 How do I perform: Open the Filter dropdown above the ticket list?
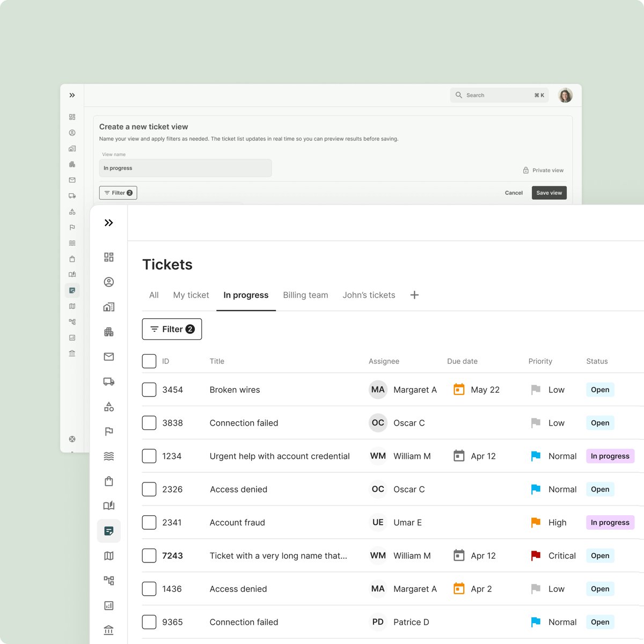click(172, 329)
